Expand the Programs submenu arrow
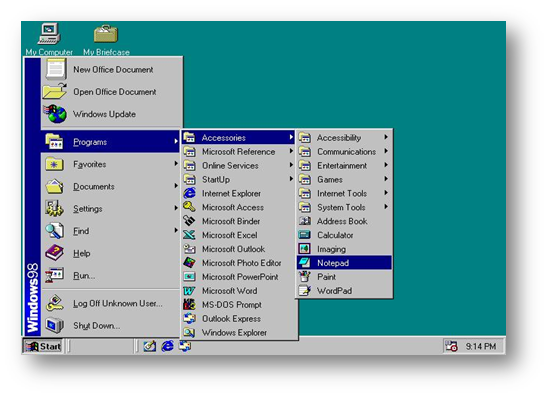The height and width of the screenshot is (397, 548). (176, 142)
